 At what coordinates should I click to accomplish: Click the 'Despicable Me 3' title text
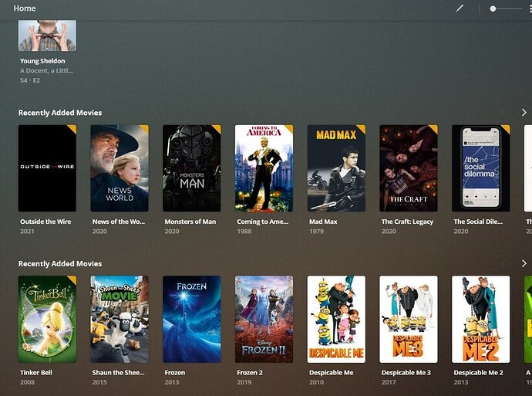[x=406, y=373]
